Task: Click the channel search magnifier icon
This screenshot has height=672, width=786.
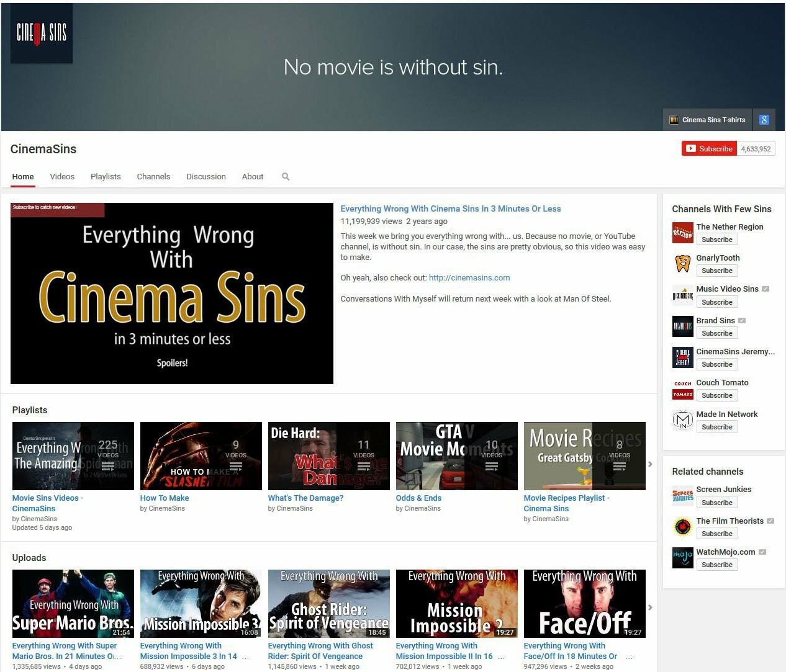Action: pos(286,177)
